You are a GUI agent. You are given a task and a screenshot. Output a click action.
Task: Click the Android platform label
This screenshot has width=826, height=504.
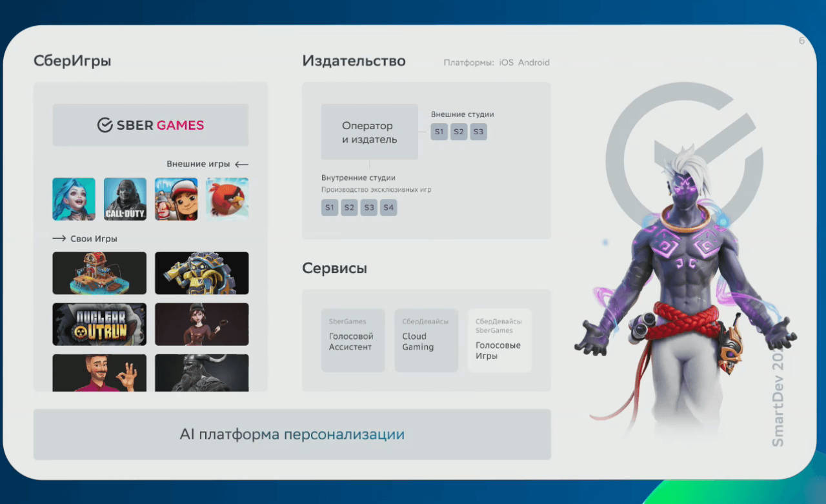(x=534, y=63)
